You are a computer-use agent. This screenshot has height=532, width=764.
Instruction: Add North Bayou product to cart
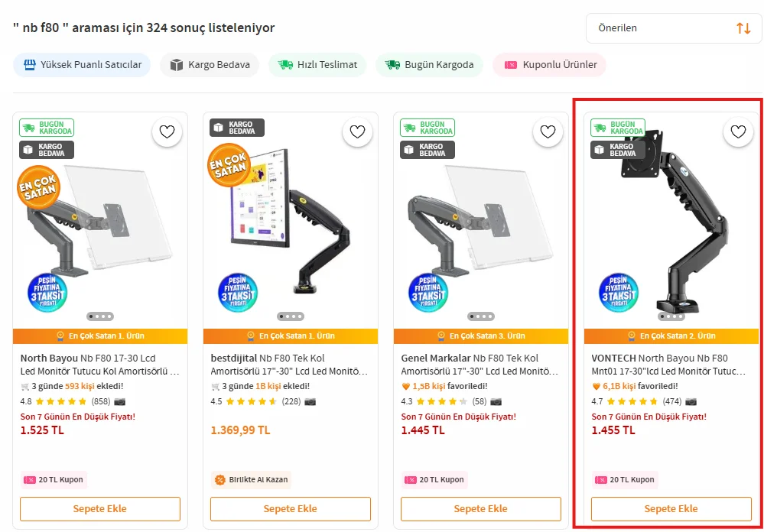pyautogui.click(x=100, y=509)
